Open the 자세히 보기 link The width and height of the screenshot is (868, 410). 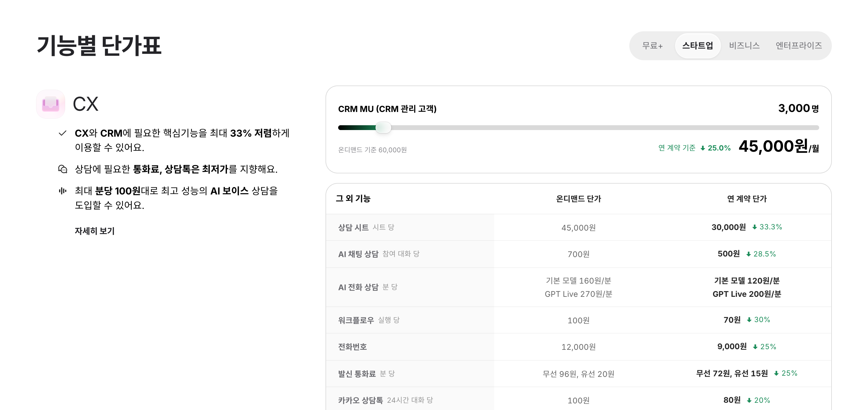[95, 231]
